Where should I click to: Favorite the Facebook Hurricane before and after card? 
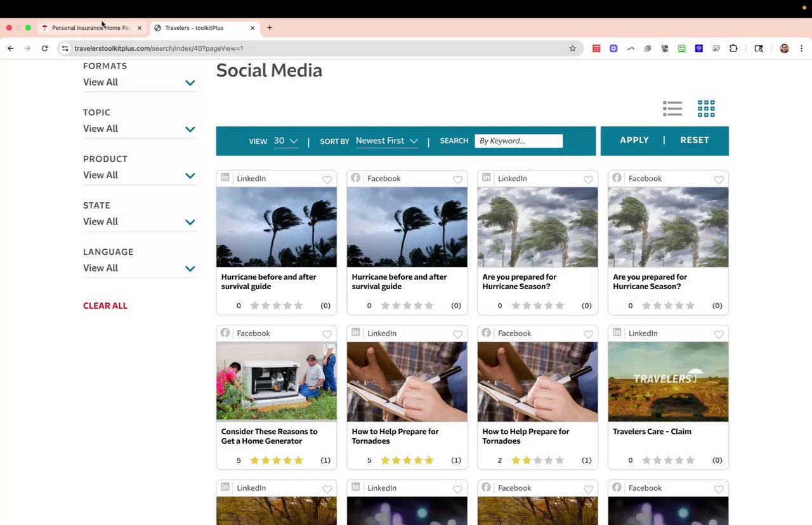(x=457, y=179)
